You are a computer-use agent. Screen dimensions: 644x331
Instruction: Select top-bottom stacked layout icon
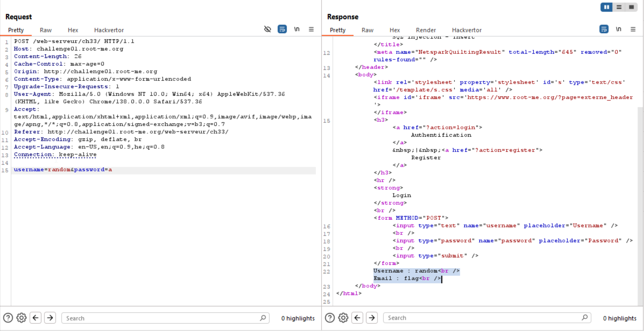[619, 7]
